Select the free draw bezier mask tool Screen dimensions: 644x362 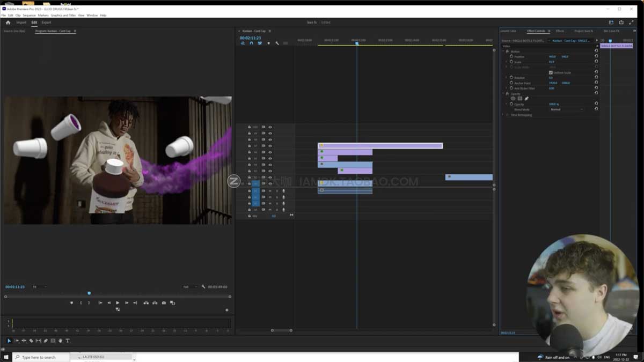click(526, 99)
